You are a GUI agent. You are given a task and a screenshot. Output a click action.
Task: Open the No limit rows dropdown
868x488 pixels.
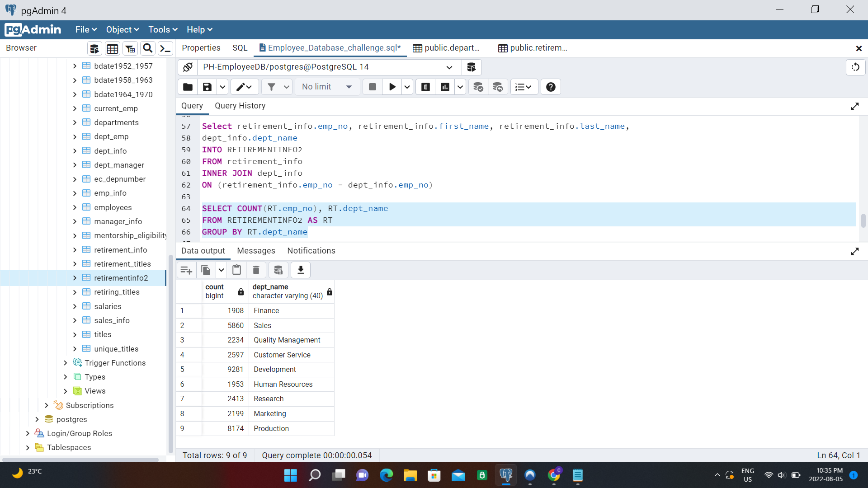(348, 87)
